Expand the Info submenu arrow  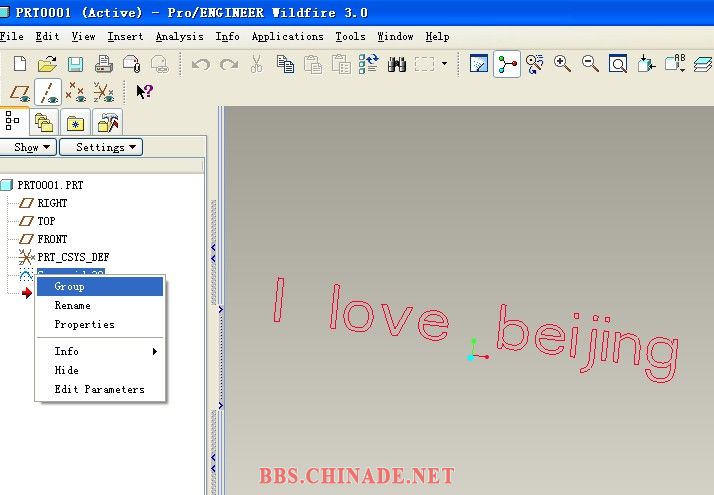[154, 352]
